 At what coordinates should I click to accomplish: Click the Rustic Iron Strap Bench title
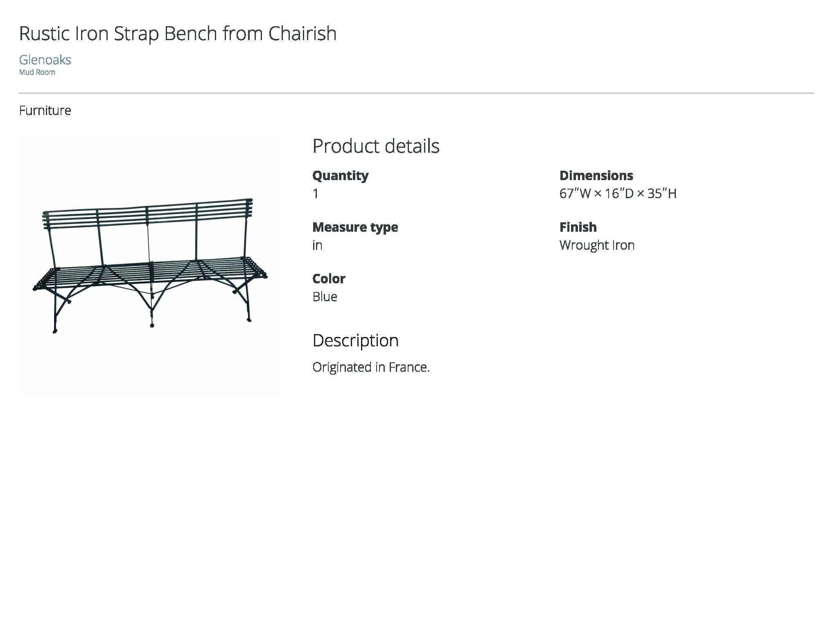click(178, 34)
